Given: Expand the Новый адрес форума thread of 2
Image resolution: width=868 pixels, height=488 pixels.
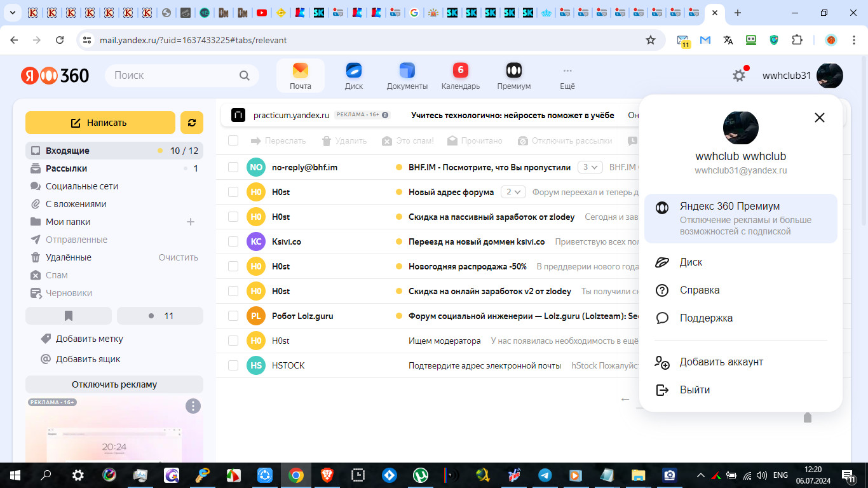Looking at the screenshot, I should (513, 192).
